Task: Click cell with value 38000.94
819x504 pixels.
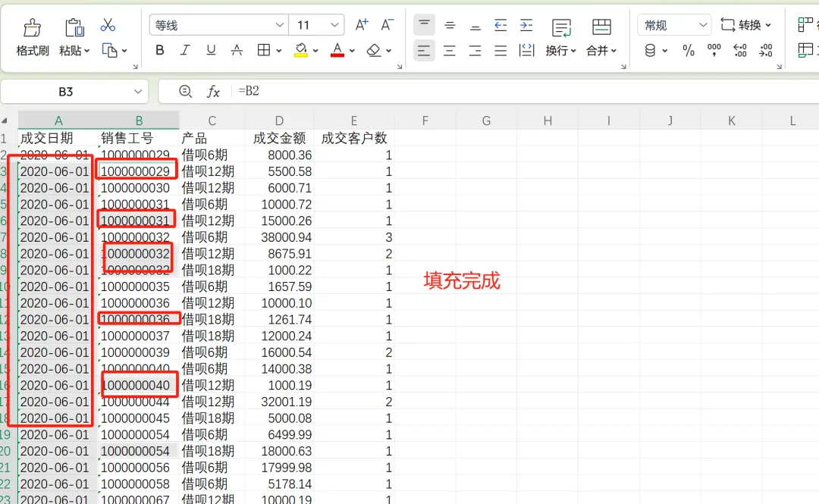Action: (x=279, y=237)
